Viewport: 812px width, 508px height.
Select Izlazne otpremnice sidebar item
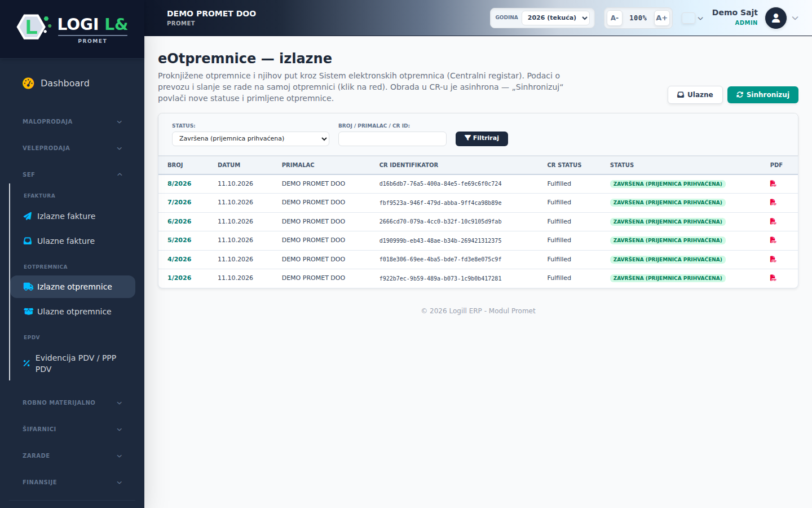tap(73, 287)
